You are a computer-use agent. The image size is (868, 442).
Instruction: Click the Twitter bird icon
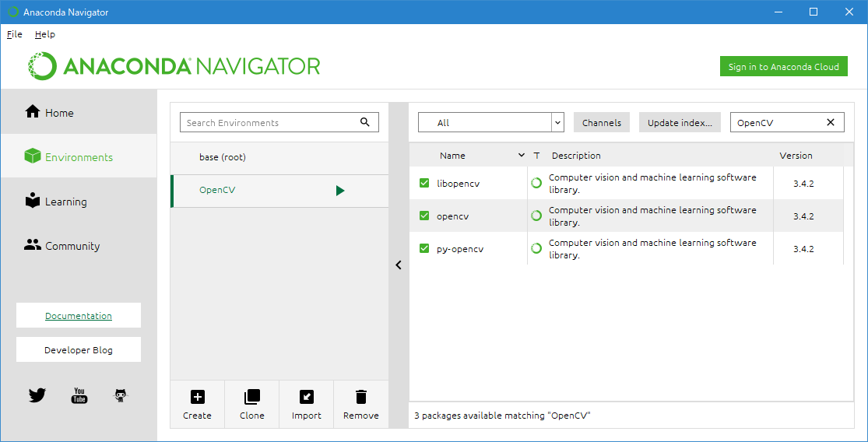click(37, 395)
